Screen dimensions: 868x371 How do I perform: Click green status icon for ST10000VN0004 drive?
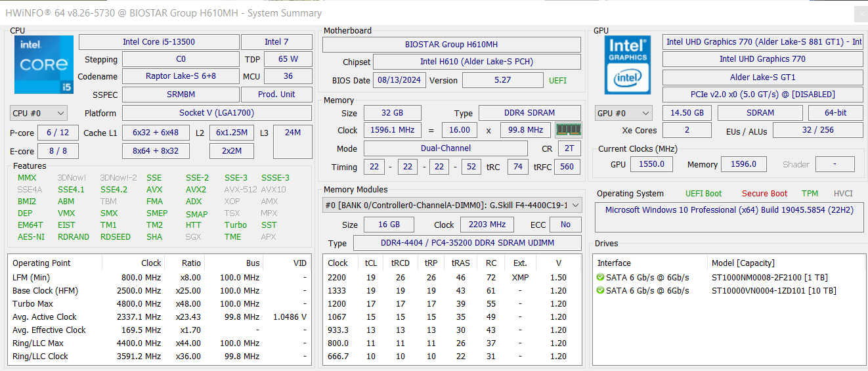600,290
